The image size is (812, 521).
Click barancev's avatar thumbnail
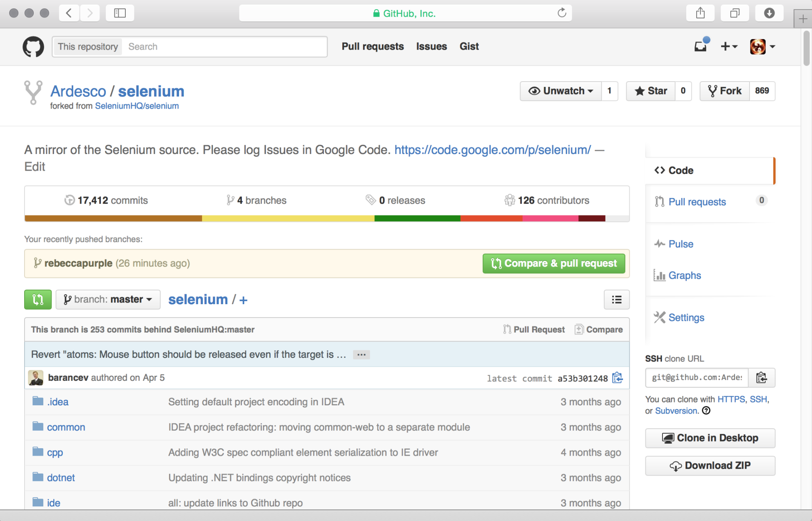(36, 378)
